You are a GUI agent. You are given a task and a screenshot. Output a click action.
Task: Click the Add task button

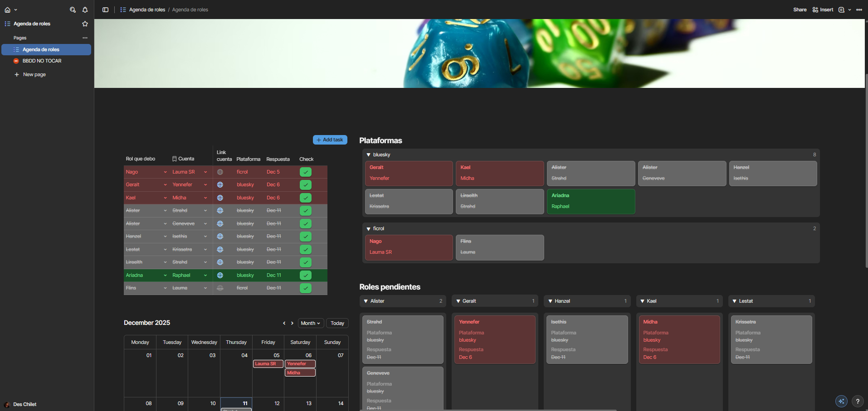330,140
